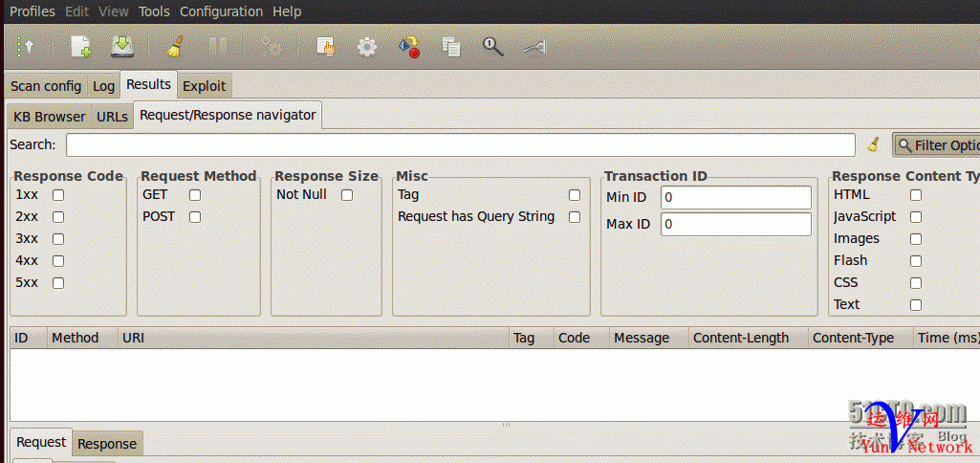Collapse the Filter Options panel

937,145
